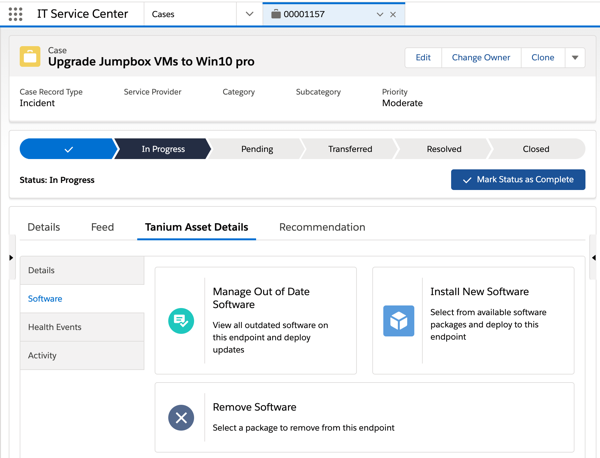Select the Transferred path stage
Image resolution: width=600 pixels, height=458 pixels.
click(350, 149)
